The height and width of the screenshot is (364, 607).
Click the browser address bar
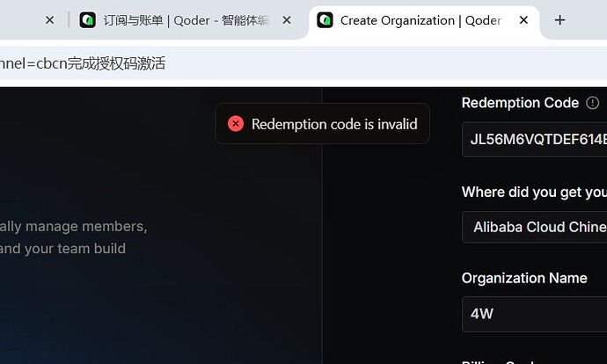[x=303, y=63]
